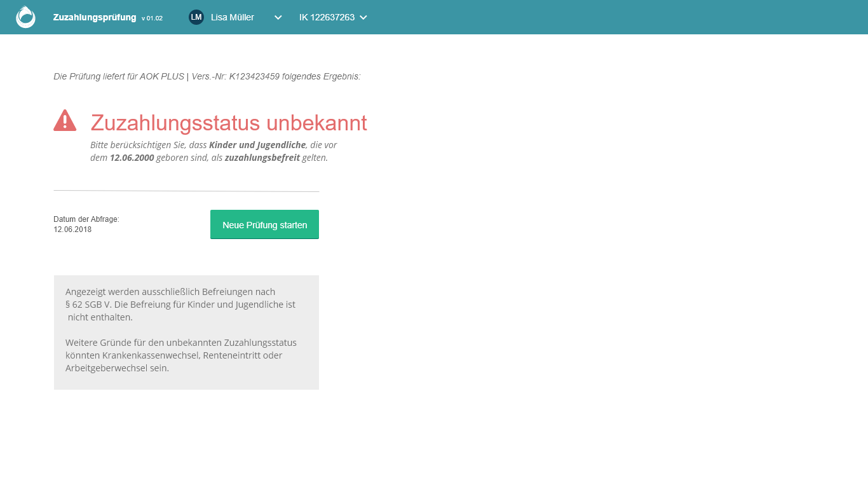
Task: Click the query date 12.06.2018
Action: pyautogui.click(x=72, y=230)
